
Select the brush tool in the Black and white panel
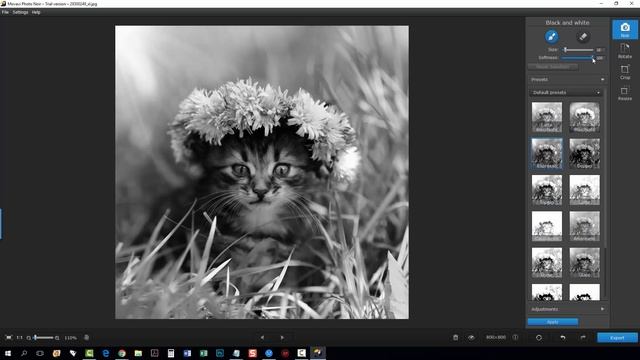tap(551, 37)
